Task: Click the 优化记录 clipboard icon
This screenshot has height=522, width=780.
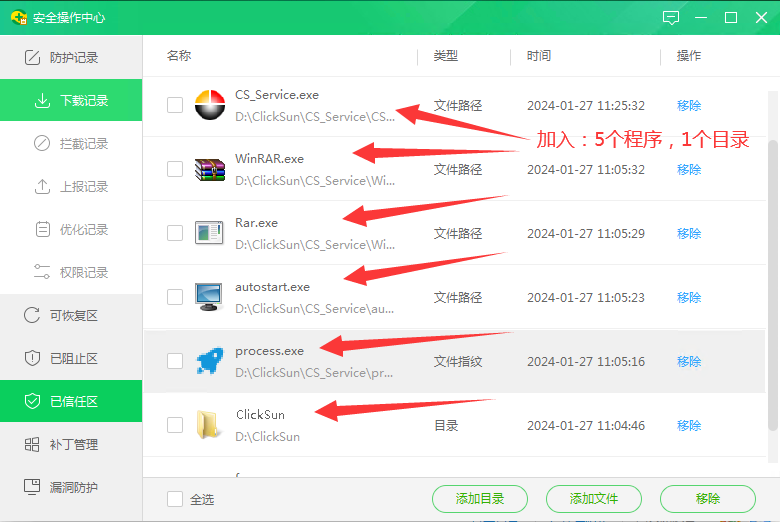Action: point(43,229)
